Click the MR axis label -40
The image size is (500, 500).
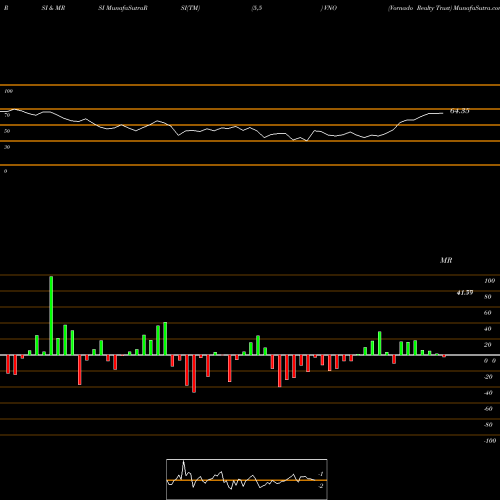tap(488, 393)
